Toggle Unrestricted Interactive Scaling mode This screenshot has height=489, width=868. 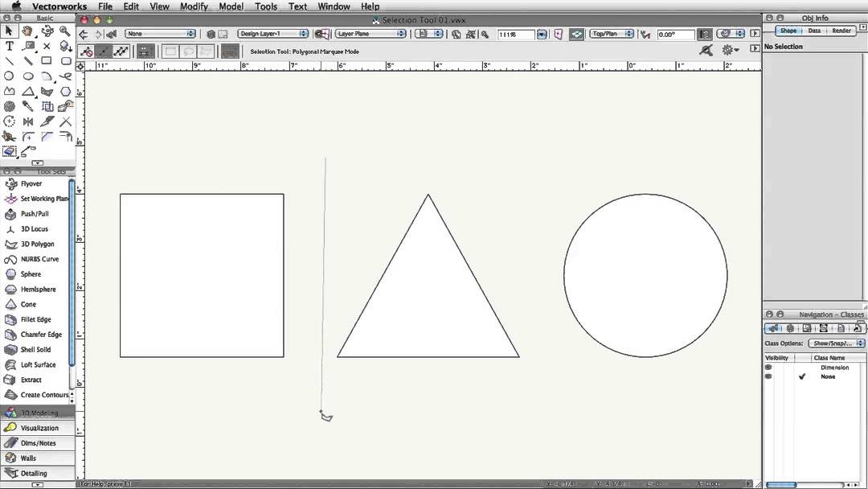pyautogui.click(x=121, y=51)
